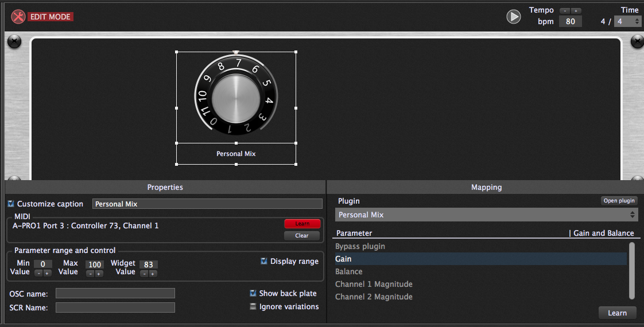Screen dimensions: 644x327
Task: Click the Mapping panel header
Action: [x=486, y=187]
